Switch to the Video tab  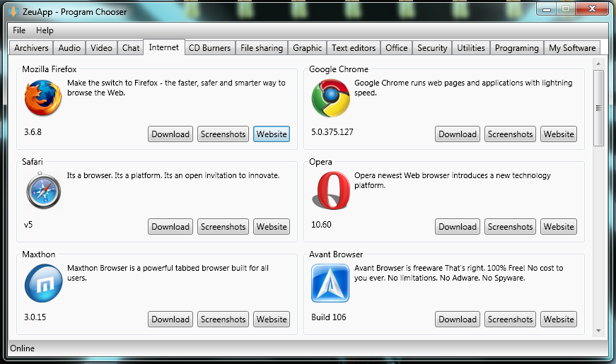point(101,48)
